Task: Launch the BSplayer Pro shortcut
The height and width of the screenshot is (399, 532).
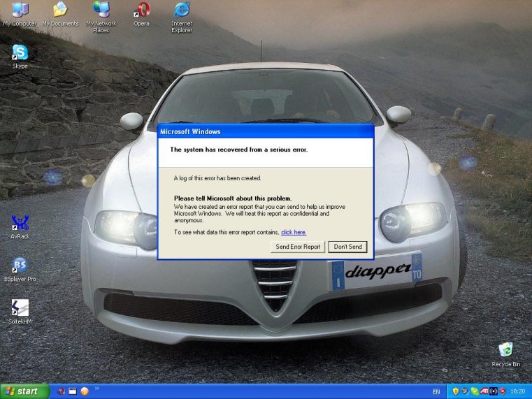Action: point(20,266)
